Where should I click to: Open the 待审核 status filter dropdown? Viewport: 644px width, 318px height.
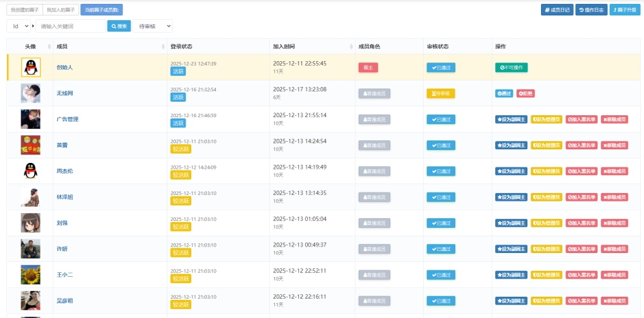pyautogui.click(x=153, y=26)
